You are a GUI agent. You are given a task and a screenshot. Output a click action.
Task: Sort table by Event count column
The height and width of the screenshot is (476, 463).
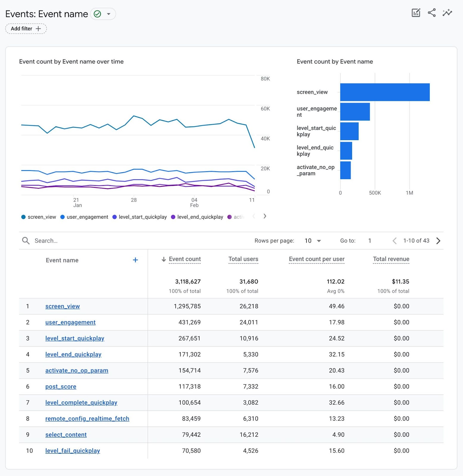(x=184, y=259)
